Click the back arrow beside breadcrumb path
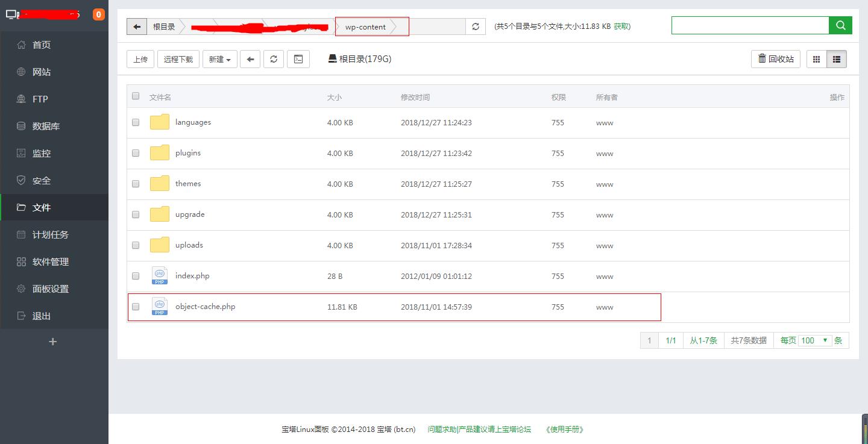The width and height of the screenshot is (868, 444). point(137,27)
